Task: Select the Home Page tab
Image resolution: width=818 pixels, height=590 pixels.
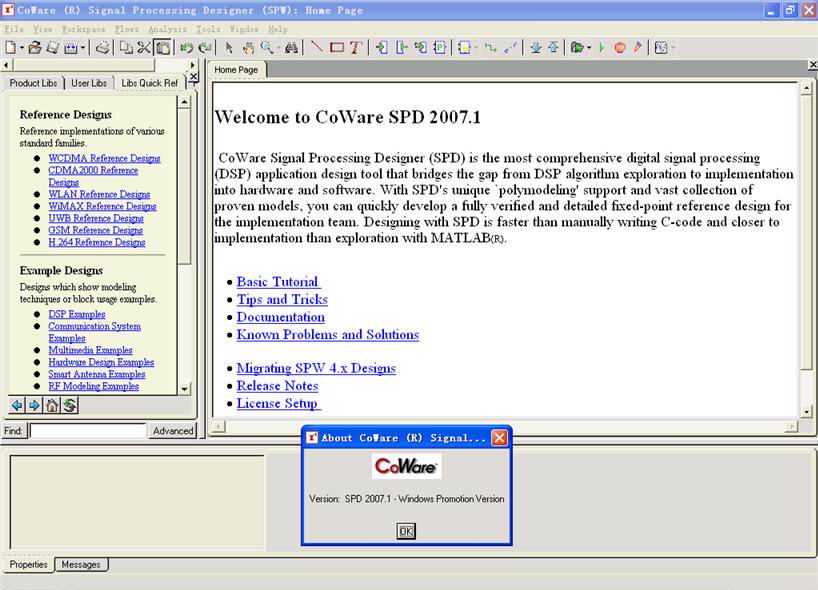Action: (236, 70)
